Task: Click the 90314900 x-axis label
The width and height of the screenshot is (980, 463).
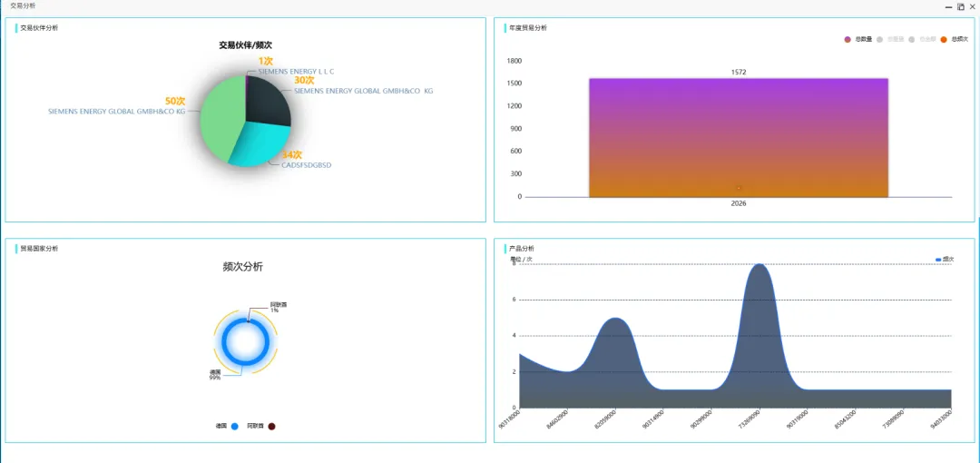Action: (x=652, y=419)
